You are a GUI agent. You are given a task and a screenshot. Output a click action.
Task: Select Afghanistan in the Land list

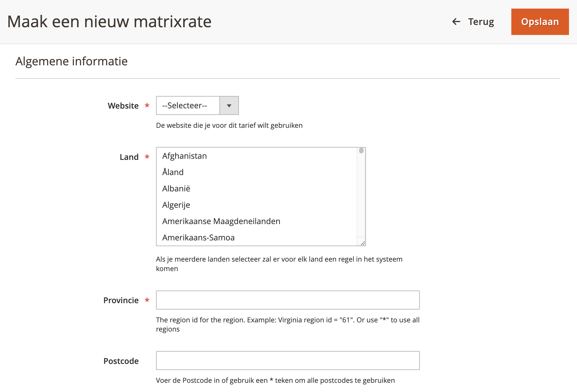click(x=257, y=156)
